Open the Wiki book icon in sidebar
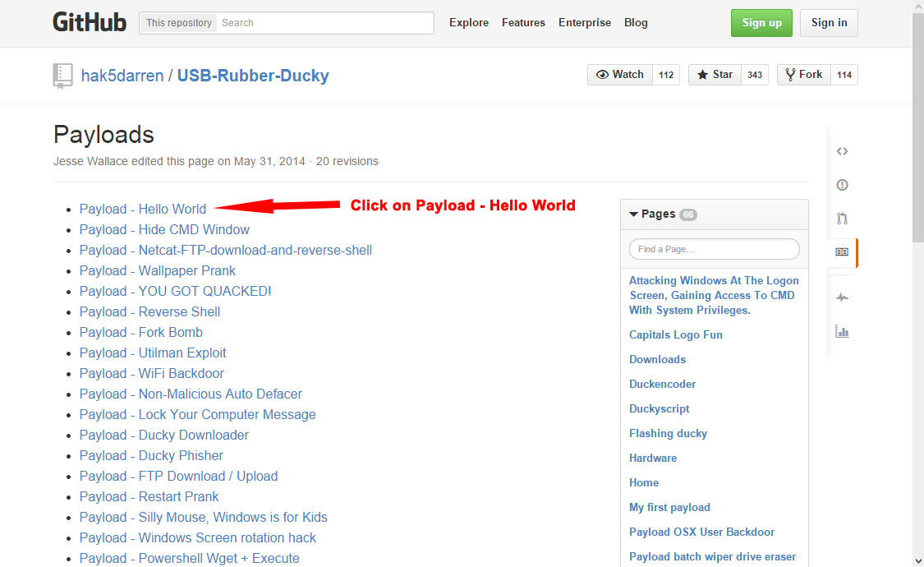This screenshot has width=924, height=567. click(842, 252)
